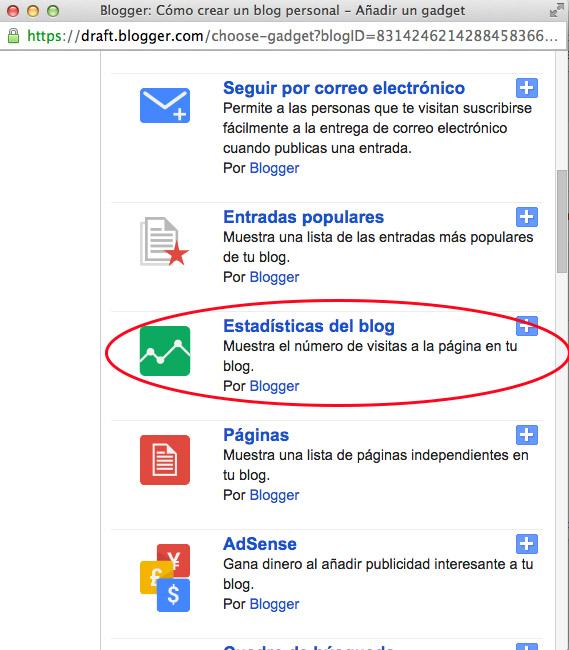
Task: Click text 'Permite a las personas que te visitan'
Action: [341, 108]
